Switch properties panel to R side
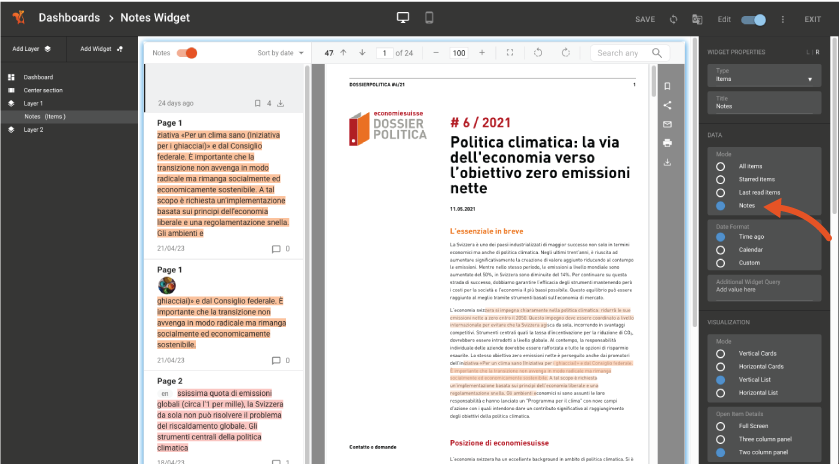Image resolution: width=839 pixels, height=467 pixels. pyautogui.click(x=818, y=52)
